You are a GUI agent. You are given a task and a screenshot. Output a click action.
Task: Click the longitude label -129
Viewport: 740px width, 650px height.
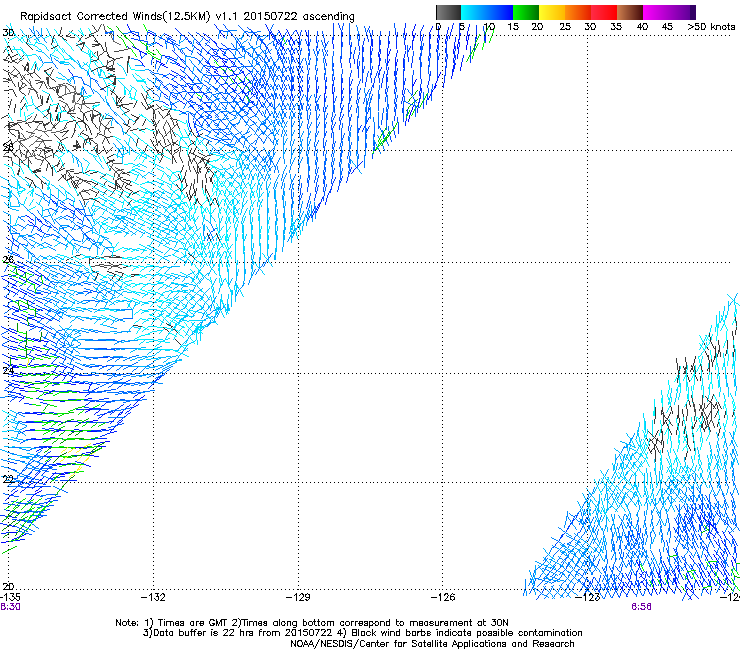tap(298, 597)
